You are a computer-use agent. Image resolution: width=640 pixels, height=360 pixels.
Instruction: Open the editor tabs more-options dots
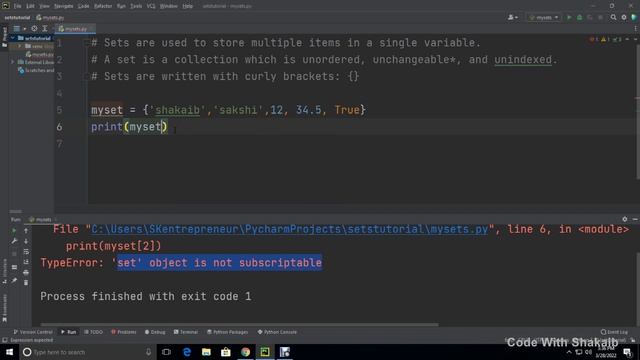click(636, 29)
